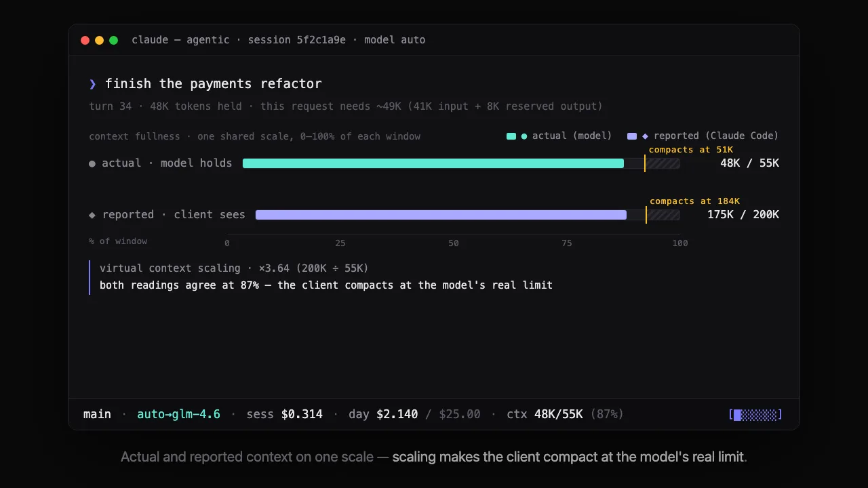Click the terminal title 'claude — agentic'
This screenshot has width=868, height=488.
(x=180, y=40)
